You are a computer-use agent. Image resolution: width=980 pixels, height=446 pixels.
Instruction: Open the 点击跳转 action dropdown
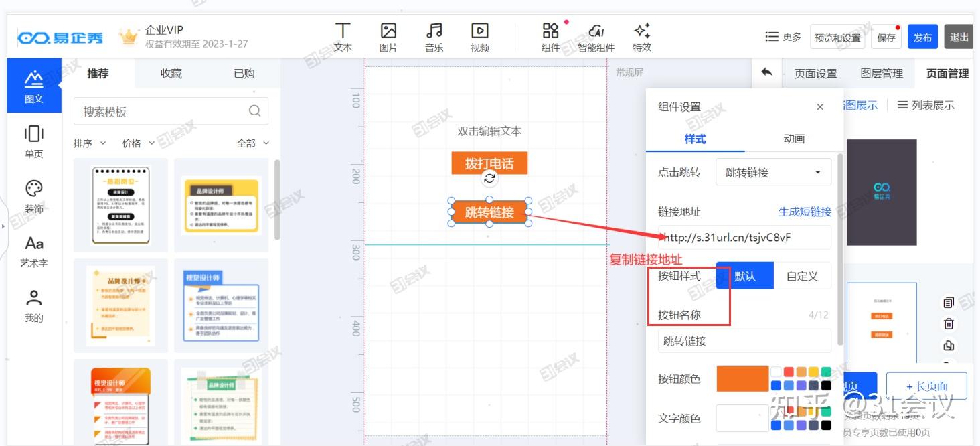tap(773, 172)
